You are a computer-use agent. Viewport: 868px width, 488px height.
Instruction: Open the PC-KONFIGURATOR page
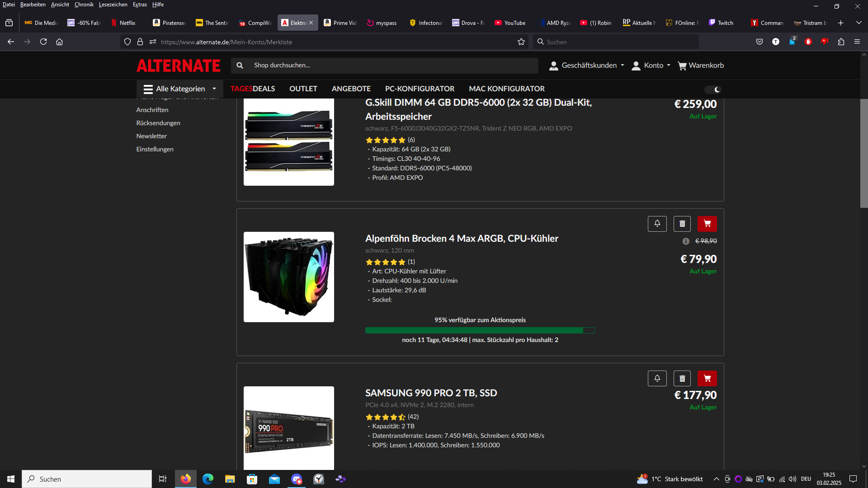pos(420,89)
